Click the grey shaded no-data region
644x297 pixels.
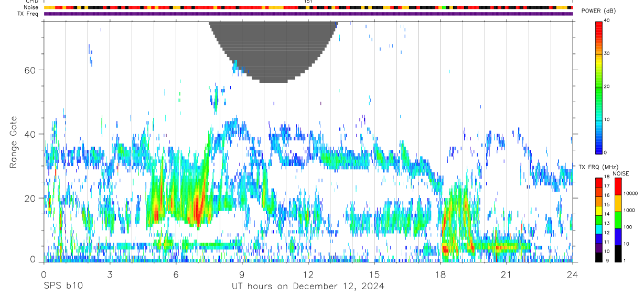tap(273, 51)
